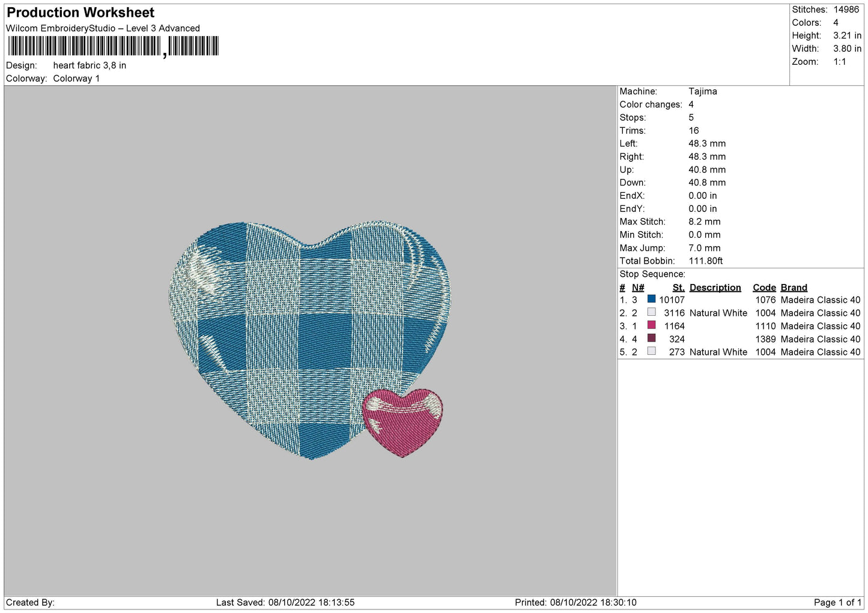Click stitch count 273 in stop row 5
The image size is (868, 613).
[x=677, y=352]
